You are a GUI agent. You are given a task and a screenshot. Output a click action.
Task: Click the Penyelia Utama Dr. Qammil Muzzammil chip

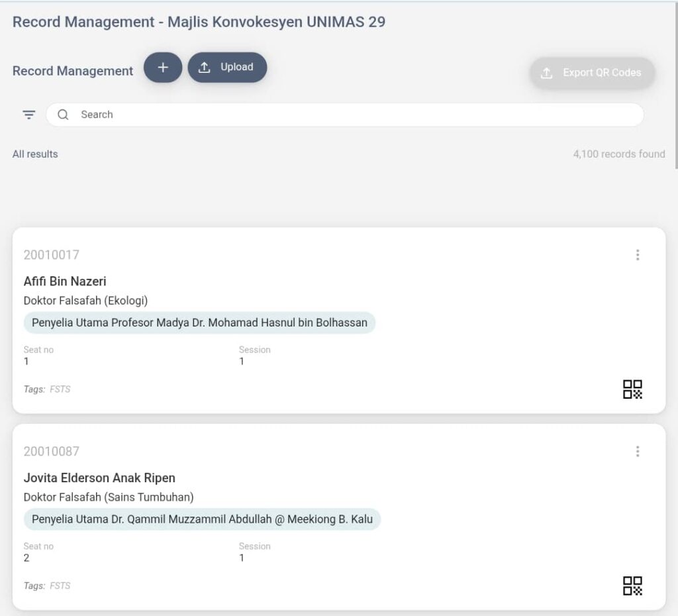coord(202,520)
